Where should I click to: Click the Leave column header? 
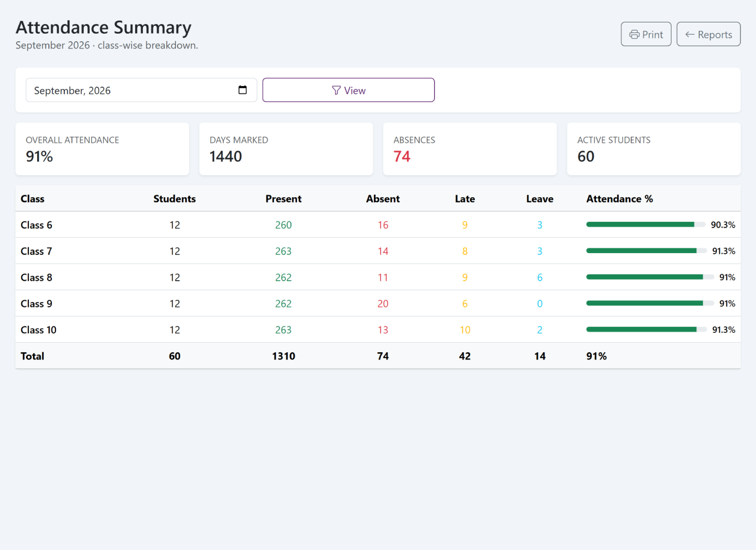540,199
